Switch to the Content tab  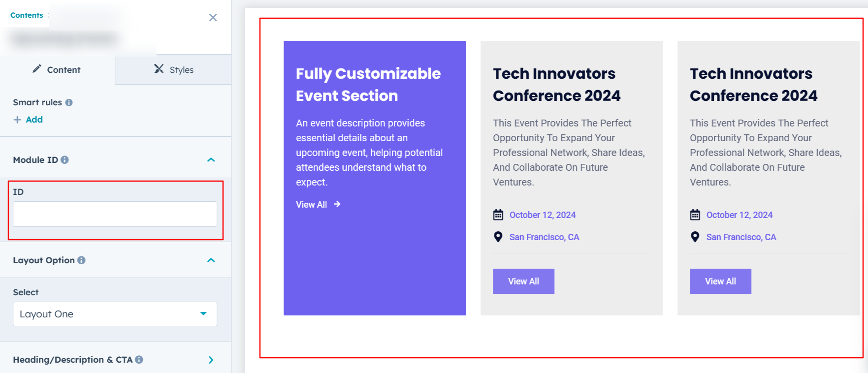(57, 70)
